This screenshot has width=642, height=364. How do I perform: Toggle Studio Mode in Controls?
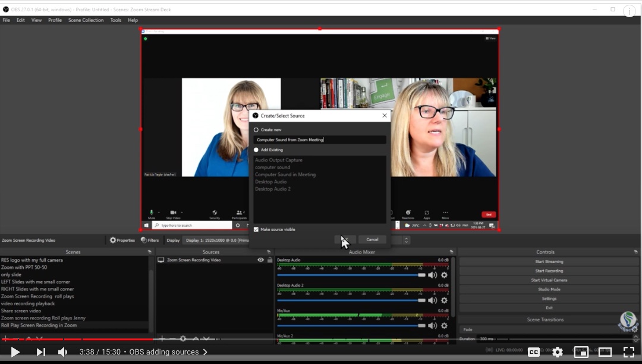pos(549,289)
